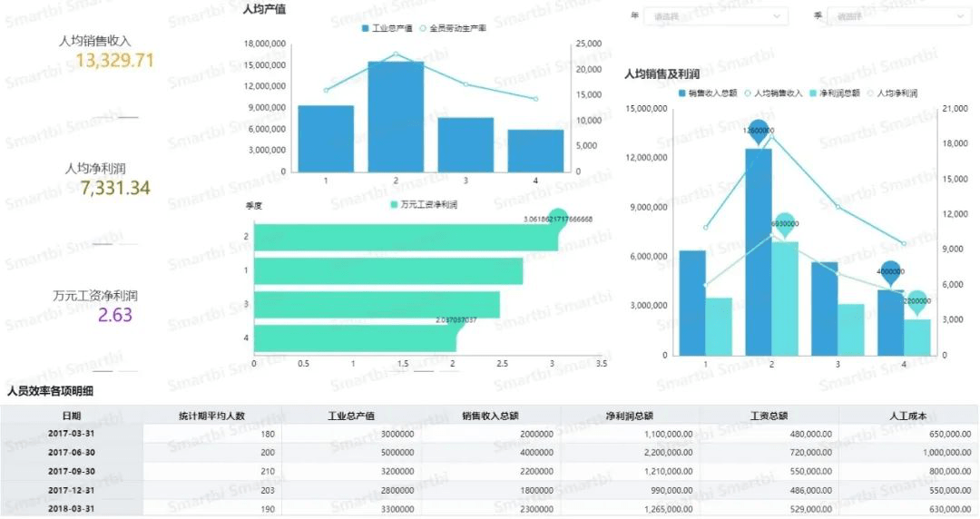Toggle 全员劳动生产率 legend series
Viewport: 980px width, 519px height.
pos(451,29)
